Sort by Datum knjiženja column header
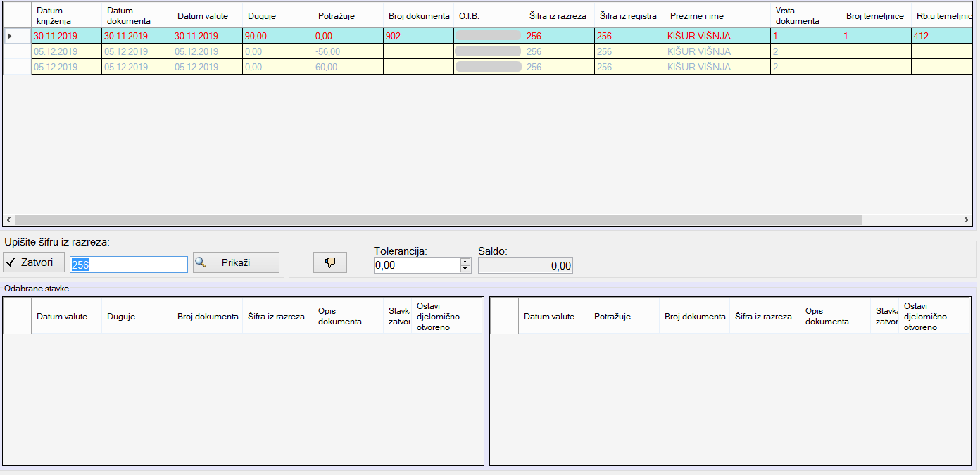Image resolution: width=980 pixels, height=475 pixels. pyautogui.click(x=66, y=15)
